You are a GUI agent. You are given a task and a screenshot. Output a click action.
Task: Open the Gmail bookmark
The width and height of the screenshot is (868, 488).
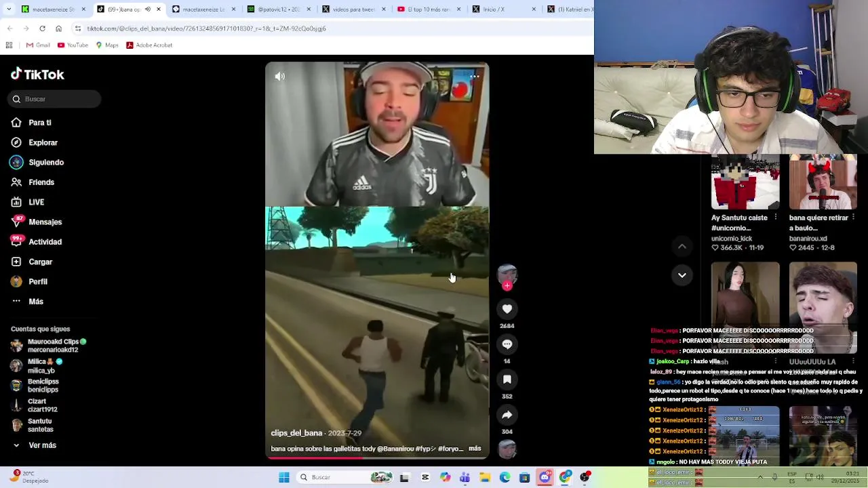38,45
